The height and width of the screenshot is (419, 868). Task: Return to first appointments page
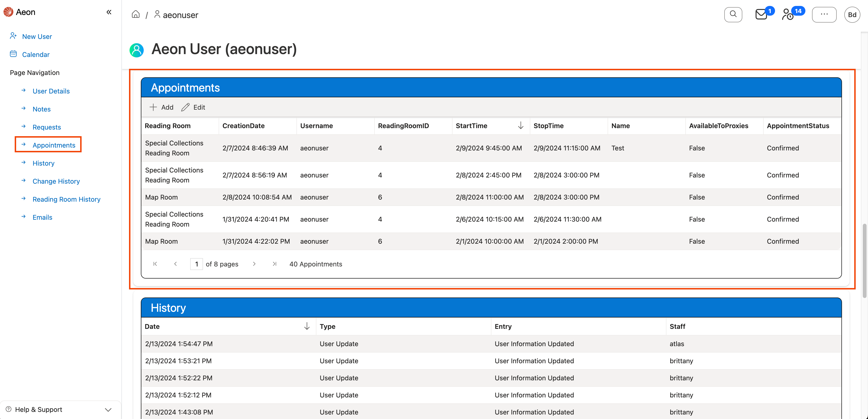pyautogui.click(x=155, y=264)
